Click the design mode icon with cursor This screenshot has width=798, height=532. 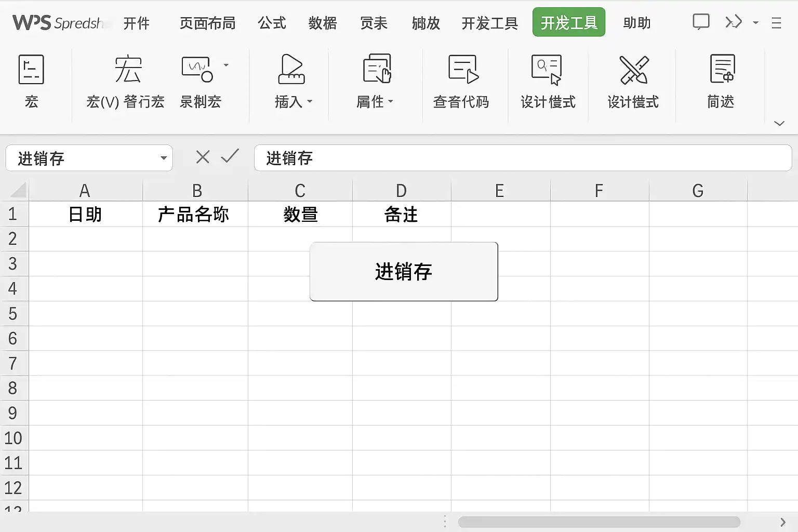[x=547, y=70]
